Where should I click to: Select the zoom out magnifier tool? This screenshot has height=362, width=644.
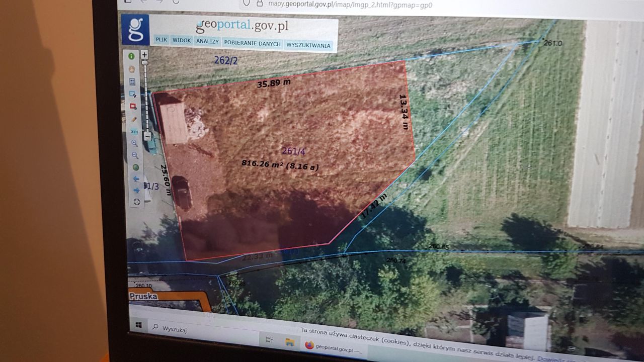coord(135,155)
